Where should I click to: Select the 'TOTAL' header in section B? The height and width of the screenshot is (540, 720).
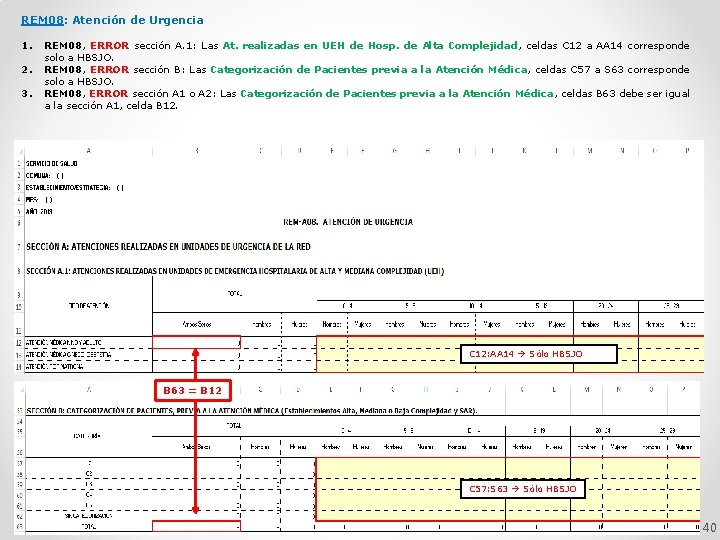click(x=234, y=426)
